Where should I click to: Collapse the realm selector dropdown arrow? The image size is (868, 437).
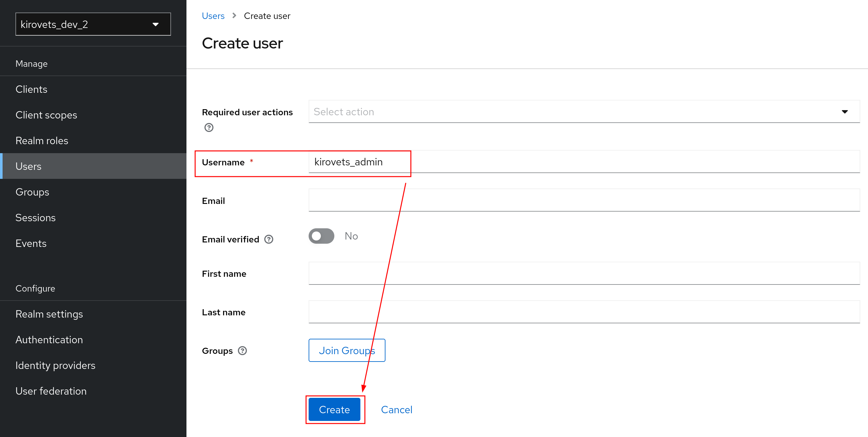[x=155, y=24]
